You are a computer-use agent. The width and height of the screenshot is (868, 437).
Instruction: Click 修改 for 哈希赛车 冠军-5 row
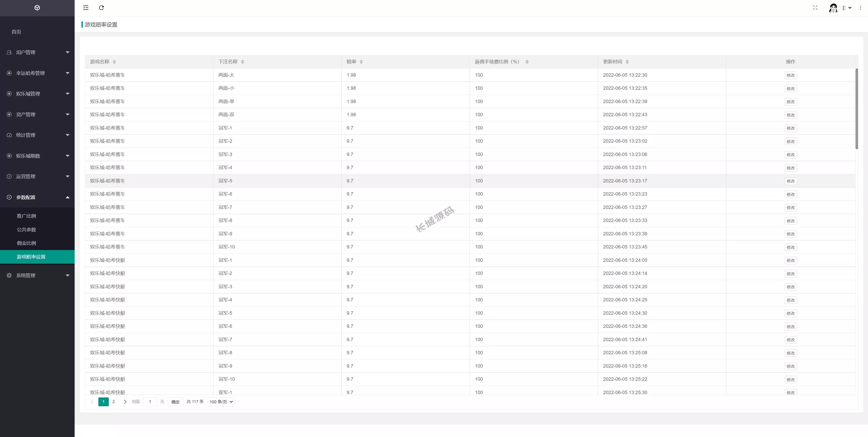[790, 181]
